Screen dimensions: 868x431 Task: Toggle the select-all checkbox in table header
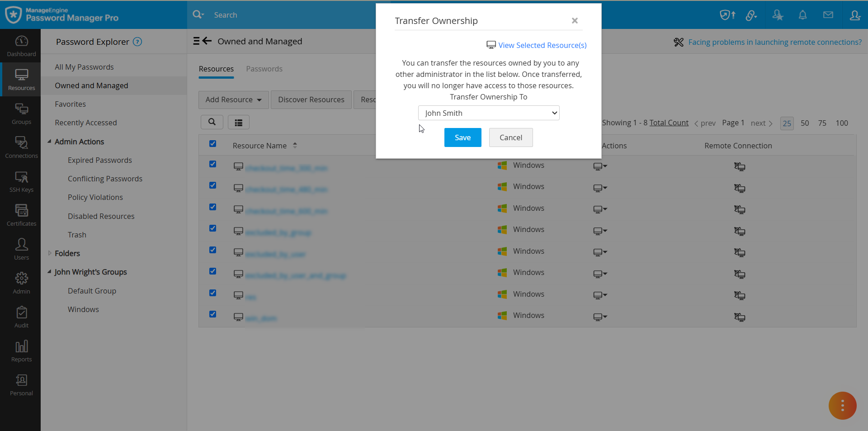click(x=212, y=144)
